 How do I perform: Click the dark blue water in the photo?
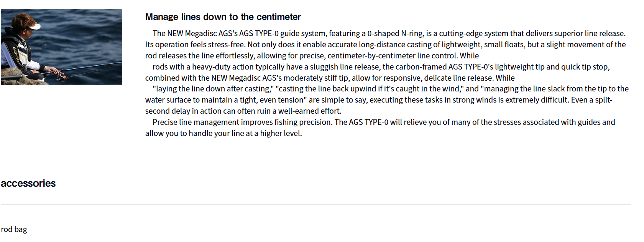coord(92,35)
